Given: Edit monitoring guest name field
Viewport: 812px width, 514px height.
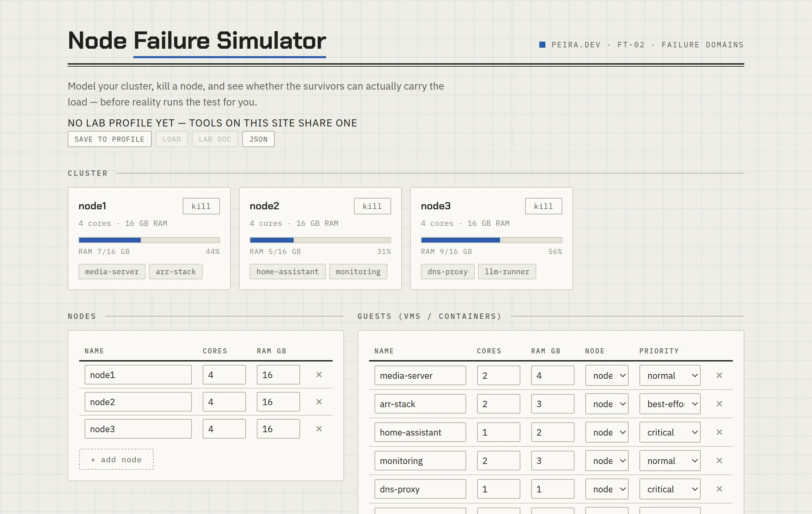Looking at the screenshot, I should pyautogui.click(x=420, y=461).
